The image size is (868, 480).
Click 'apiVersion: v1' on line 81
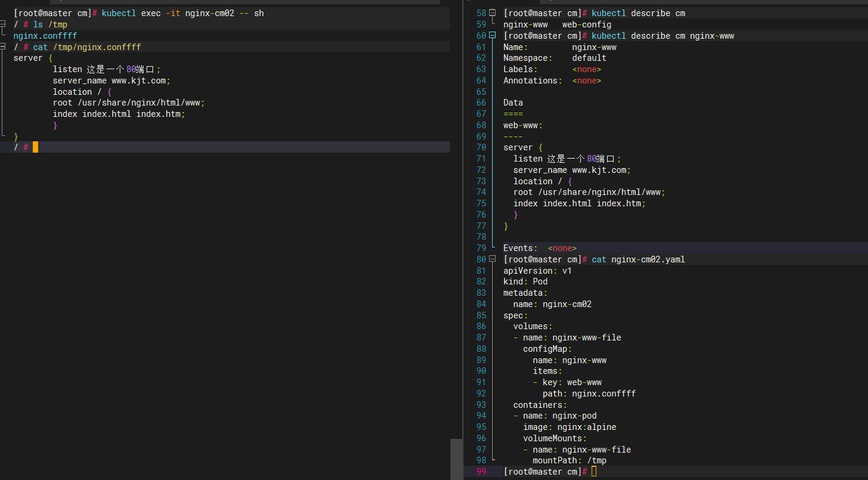[537, 271]
